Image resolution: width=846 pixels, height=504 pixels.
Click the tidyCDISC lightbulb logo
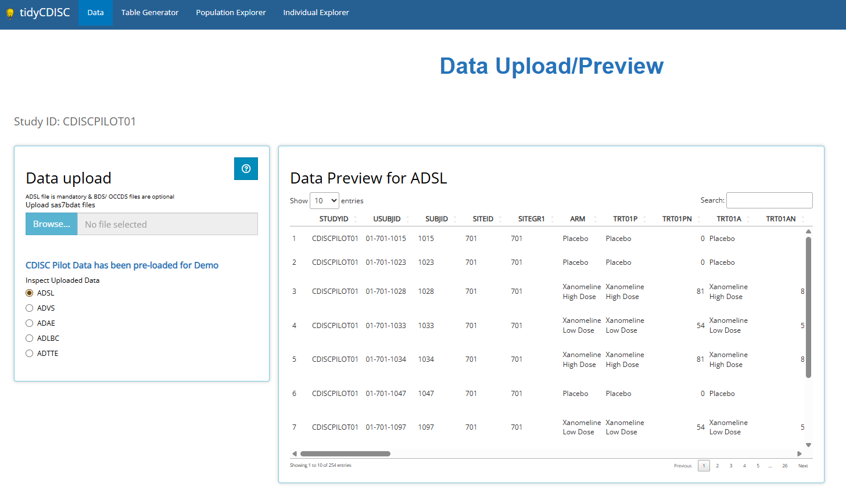click(10, 13)
